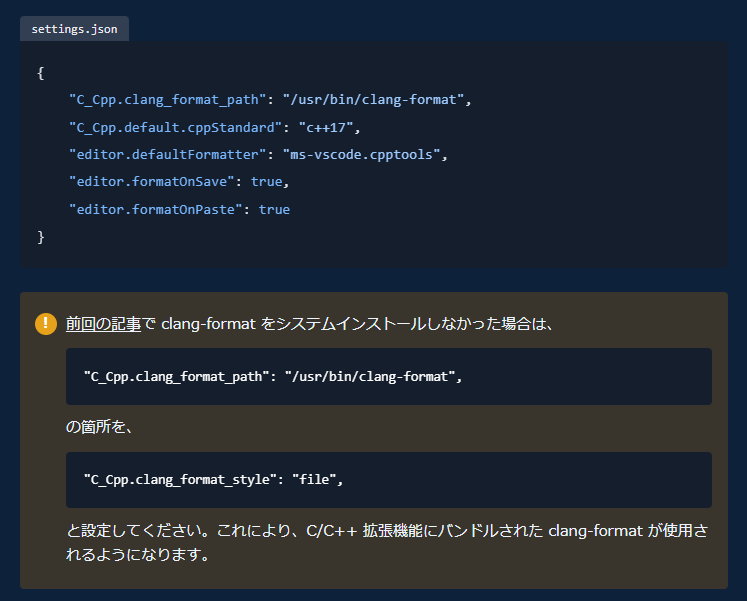Click the orange warning exclamation icon
Viewport: 747px width, 601px height.
point(46,324)
